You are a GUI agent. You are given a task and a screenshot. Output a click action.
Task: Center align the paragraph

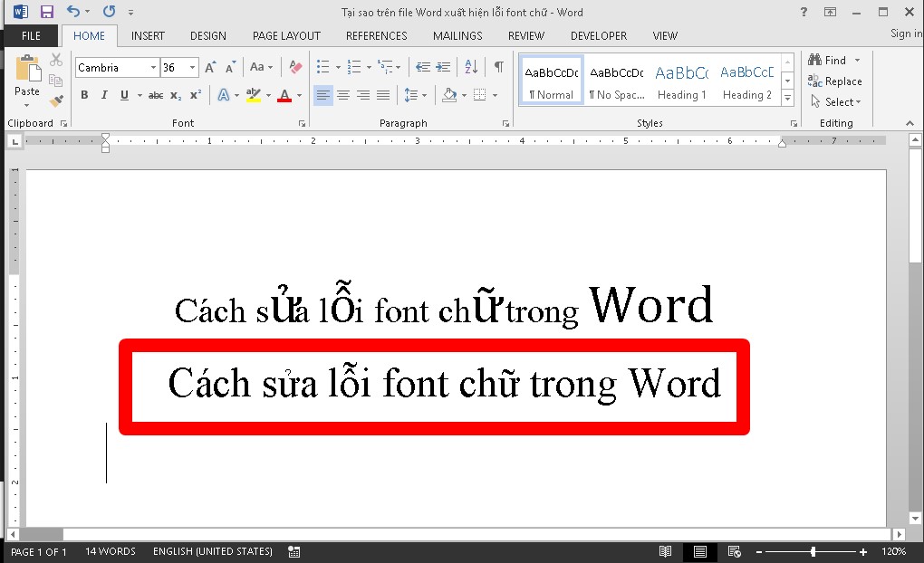[x=343, y=95]
